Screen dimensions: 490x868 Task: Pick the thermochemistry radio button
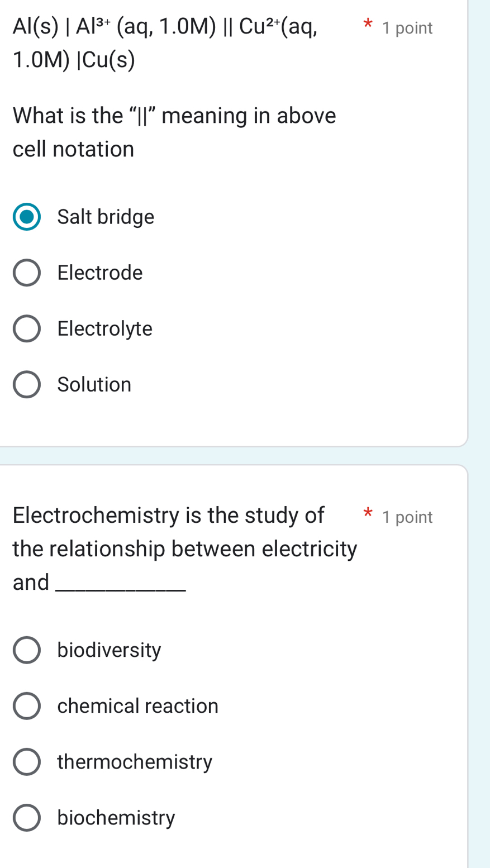[27, 762]
